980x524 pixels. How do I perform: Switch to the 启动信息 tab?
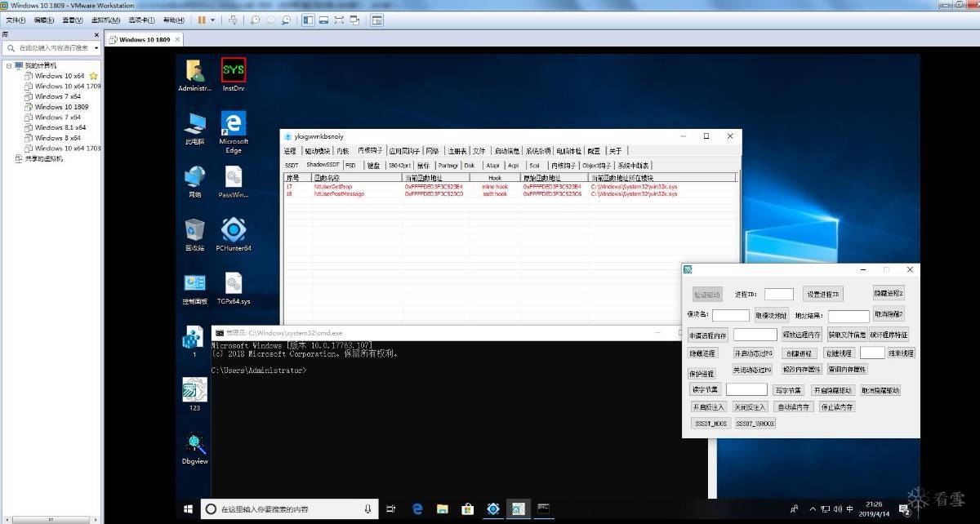[x=507, y=151]
